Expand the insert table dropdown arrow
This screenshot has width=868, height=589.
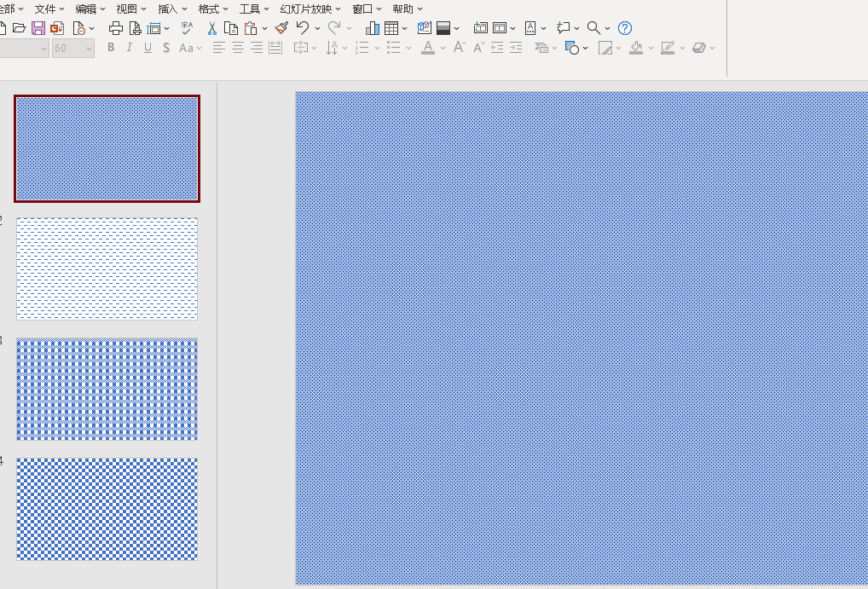pyautogui.click(x=404, y=29)
